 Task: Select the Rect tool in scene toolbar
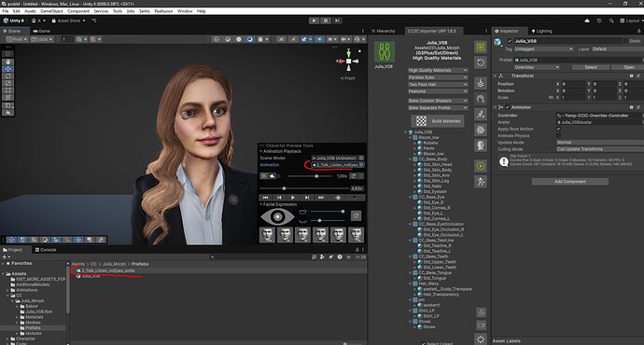click(7, 90)
